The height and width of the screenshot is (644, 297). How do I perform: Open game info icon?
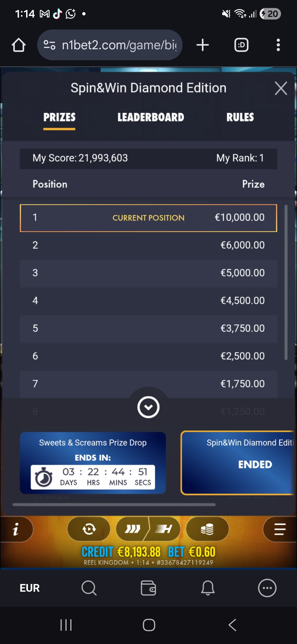[16, 529]
